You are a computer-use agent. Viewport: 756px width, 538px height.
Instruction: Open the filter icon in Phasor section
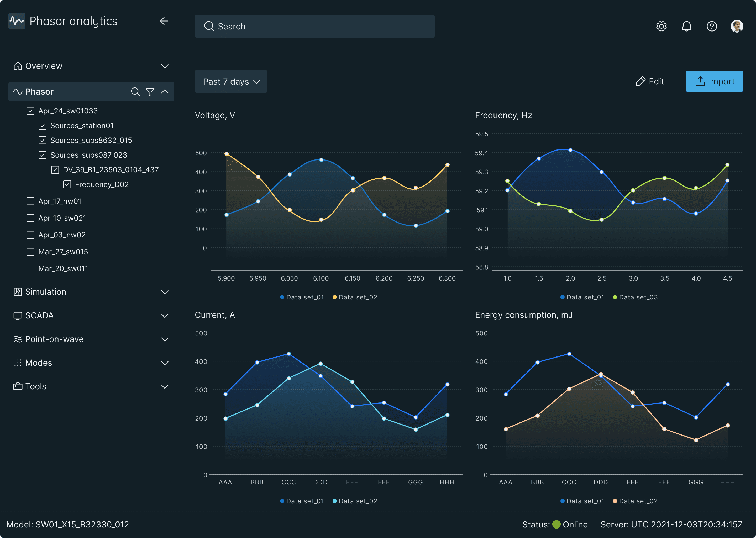click(150, 92)
